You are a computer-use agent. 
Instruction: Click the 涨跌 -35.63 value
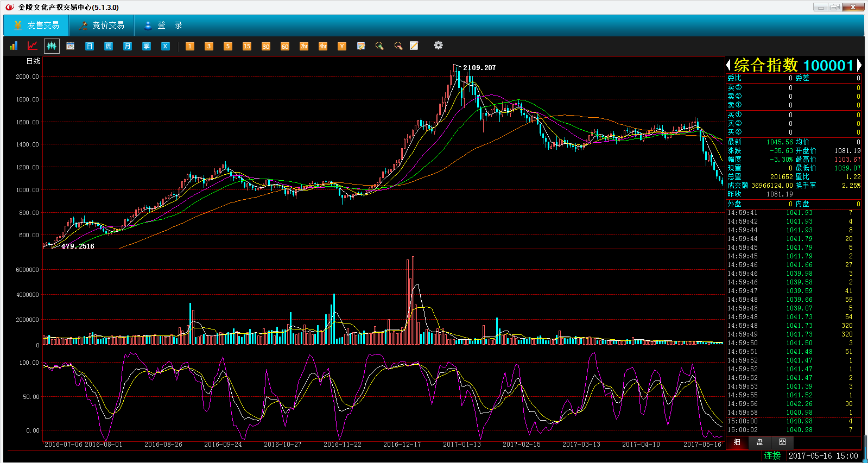coord(781,151)
